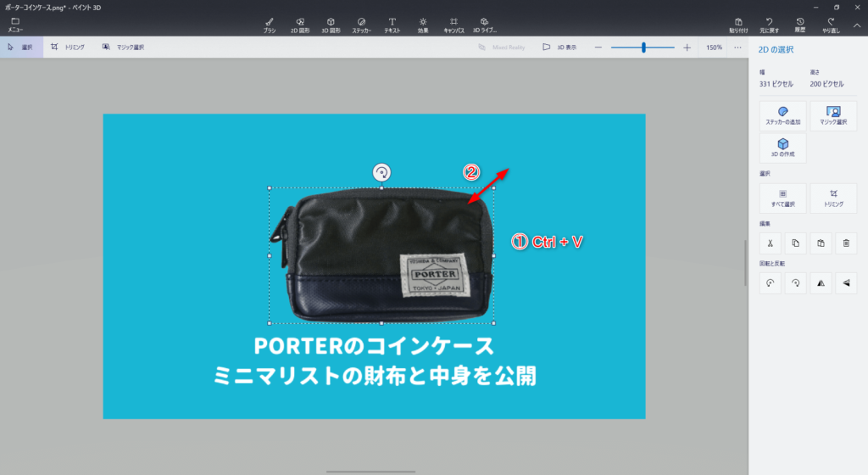Image resolution: width=868 pixels, height=475 pixels.
Task: Activate the 選択 select tool
Action: click(21, 47)
